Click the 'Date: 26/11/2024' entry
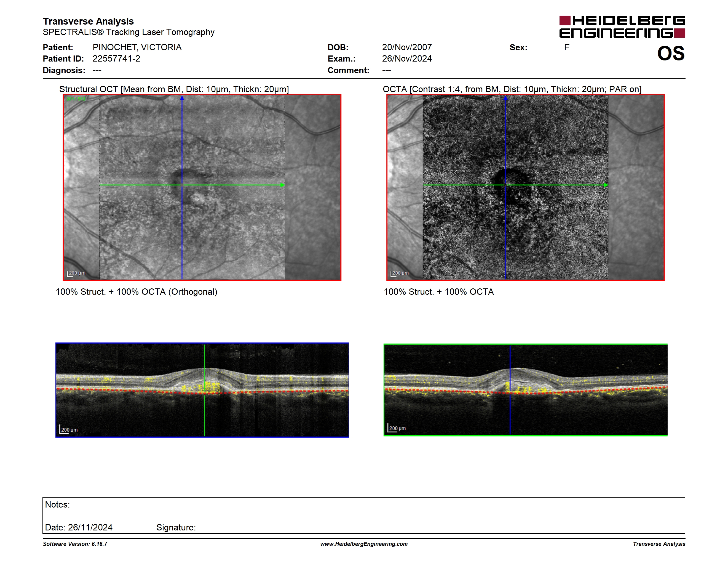The image size is (728, 563). click(x=79, y=527)
